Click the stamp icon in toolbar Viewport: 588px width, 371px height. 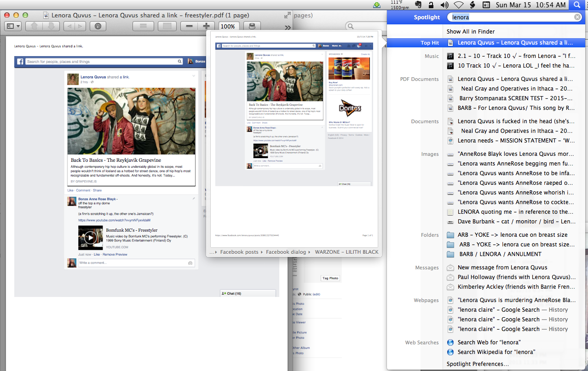[252, 26]
